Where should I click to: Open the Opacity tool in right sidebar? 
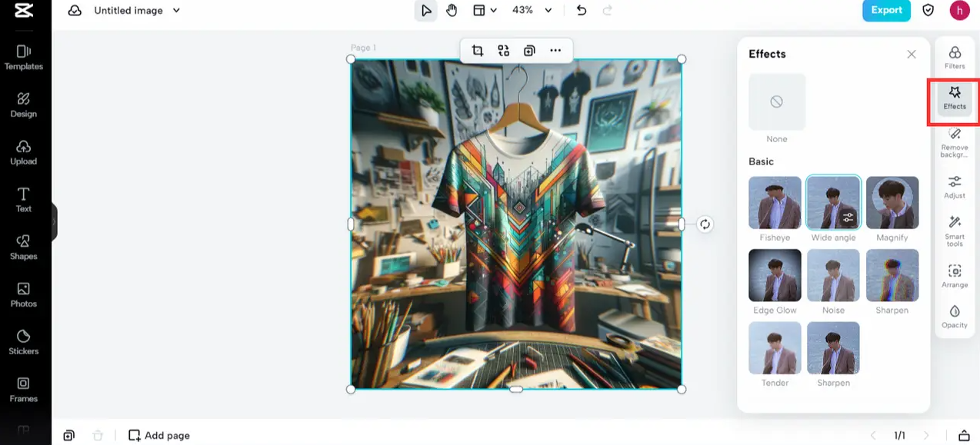coord(955,317)
